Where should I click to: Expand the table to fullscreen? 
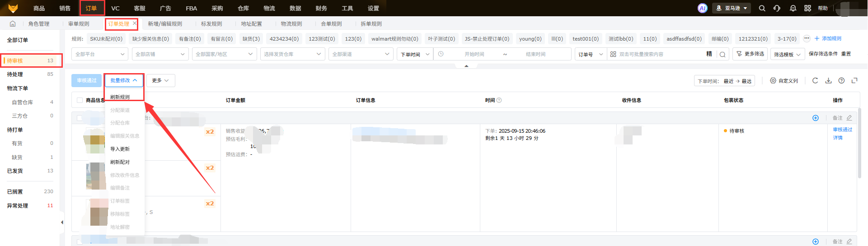[854, 81]
